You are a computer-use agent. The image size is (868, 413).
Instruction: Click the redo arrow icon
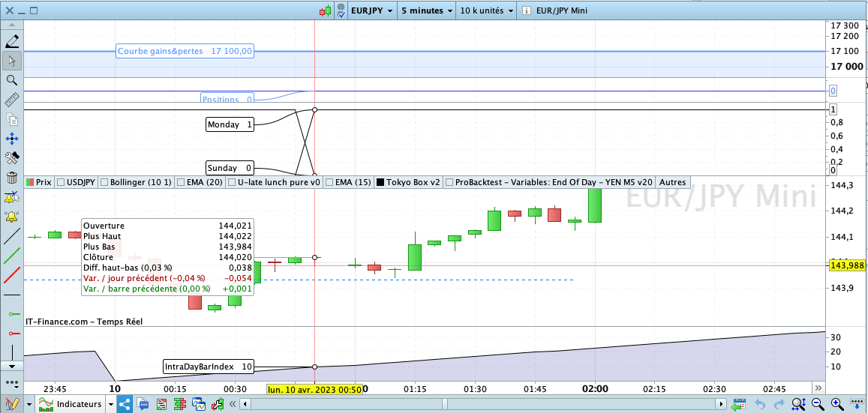[779, 404]
